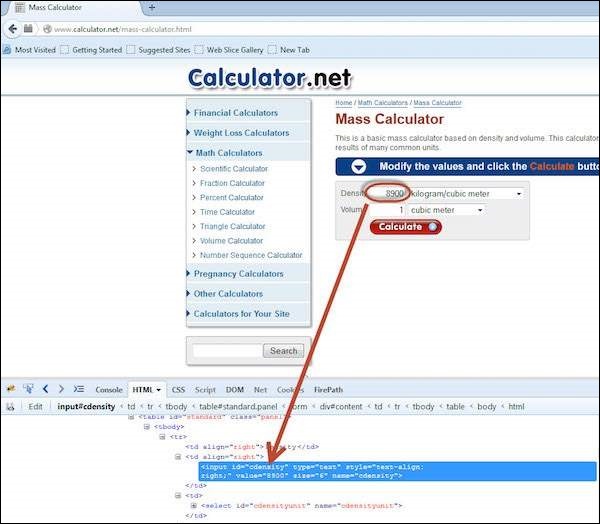Open Getting Started bookmark

(97, 50)
